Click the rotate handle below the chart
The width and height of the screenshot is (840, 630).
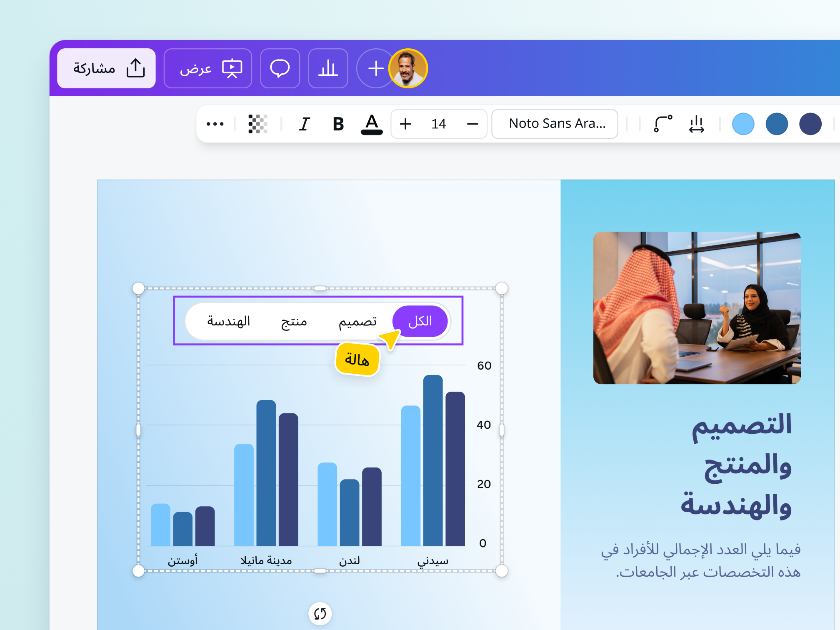[x=320, y=613]
